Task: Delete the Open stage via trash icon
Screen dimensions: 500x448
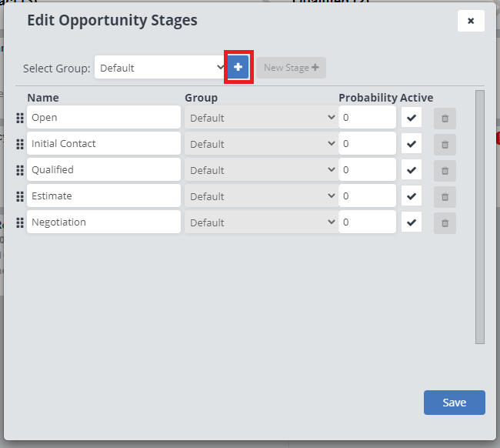Action: click(x=445, y=118)
